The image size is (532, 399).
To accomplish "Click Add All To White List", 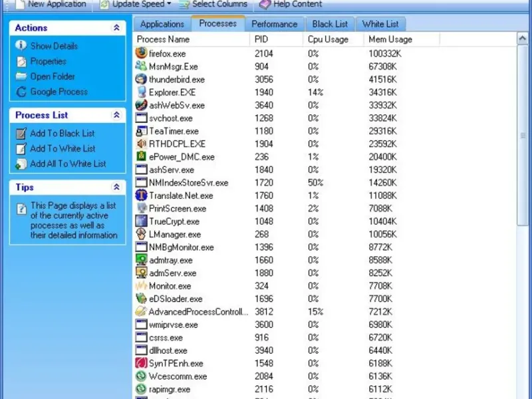I will (x=68, y=164).
